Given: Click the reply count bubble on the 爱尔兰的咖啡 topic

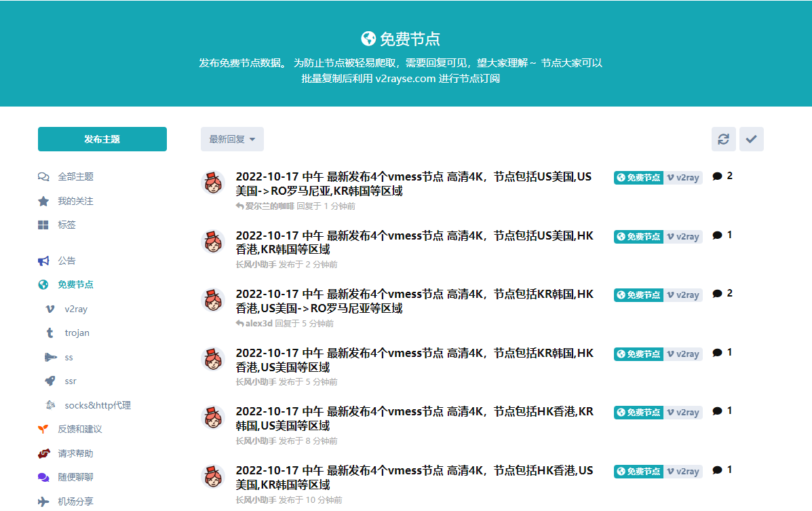Looking at the screenshot, I should click(x=722, y=176).
